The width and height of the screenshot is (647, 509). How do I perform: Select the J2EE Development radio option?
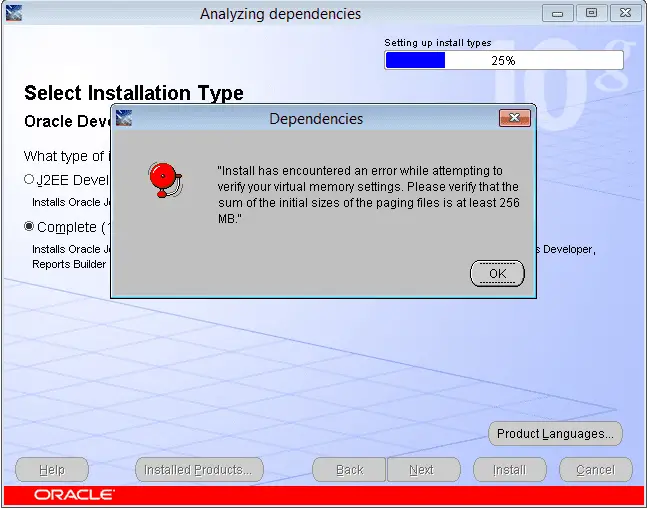pos(28,179)
